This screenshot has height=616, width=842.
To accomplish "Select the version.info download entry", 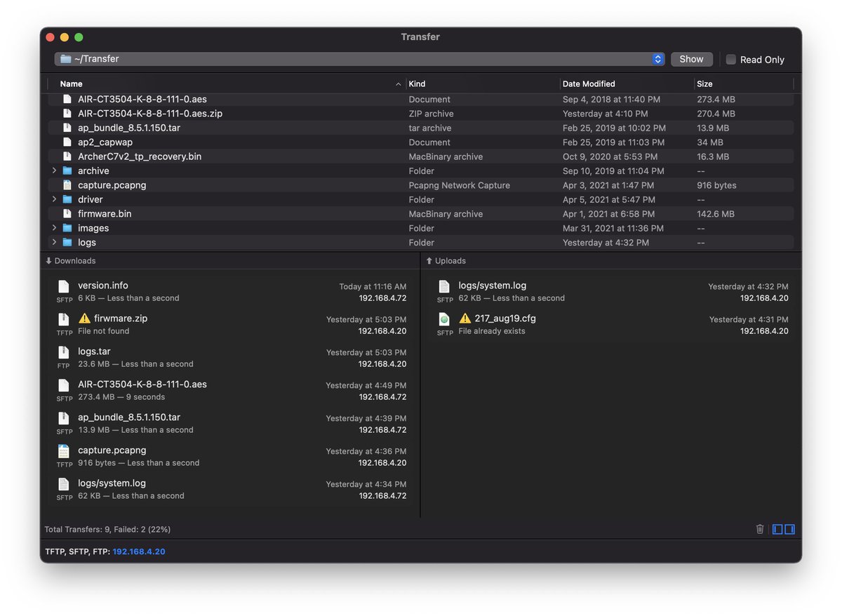I will 232,291.
